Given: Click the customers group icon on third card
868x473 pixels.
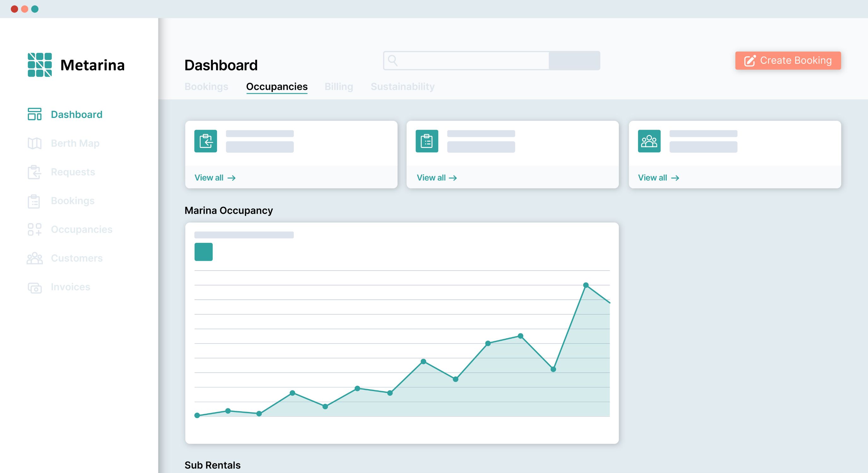Looking at the screenshot, I should tap(649, 141).
